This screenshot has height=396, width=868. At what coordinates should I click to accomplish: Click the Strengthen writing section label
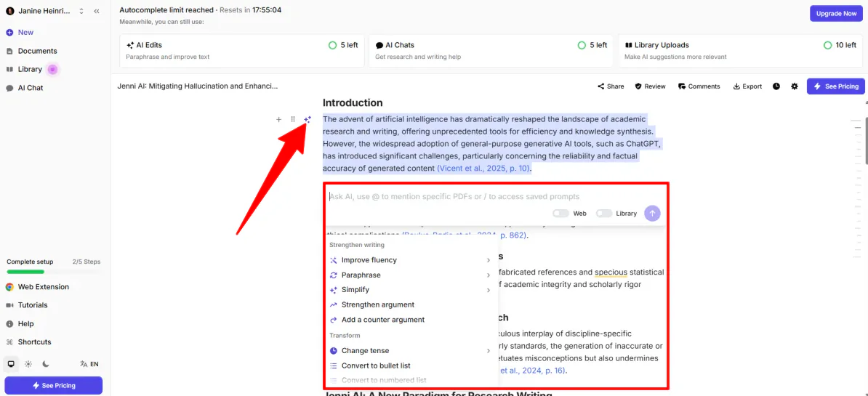click(357, 244)
